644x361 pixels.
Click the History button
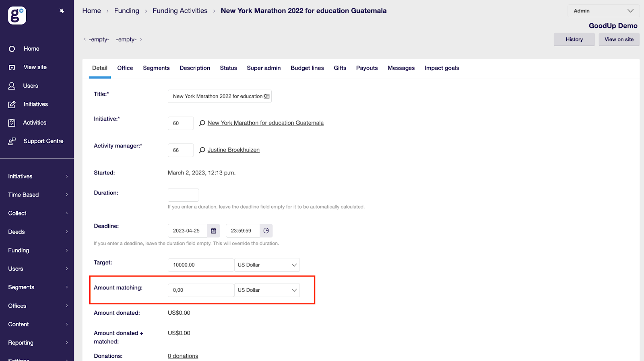pos(574,39)
